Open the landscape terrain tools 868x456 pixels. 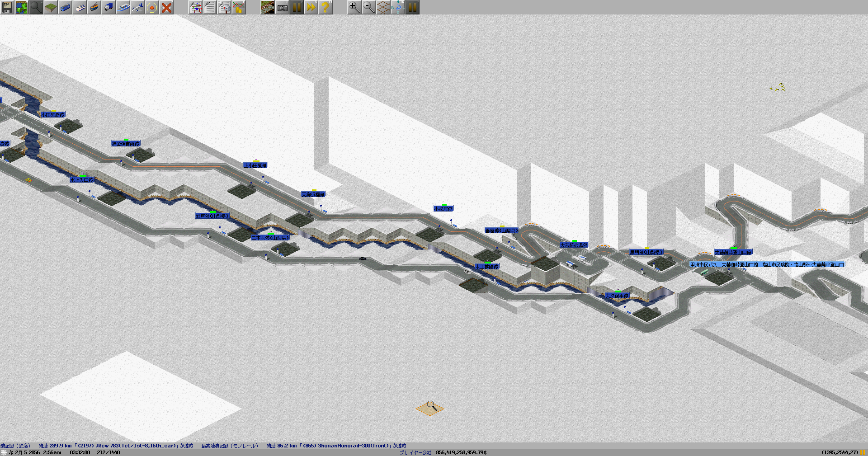pos(51,7)
